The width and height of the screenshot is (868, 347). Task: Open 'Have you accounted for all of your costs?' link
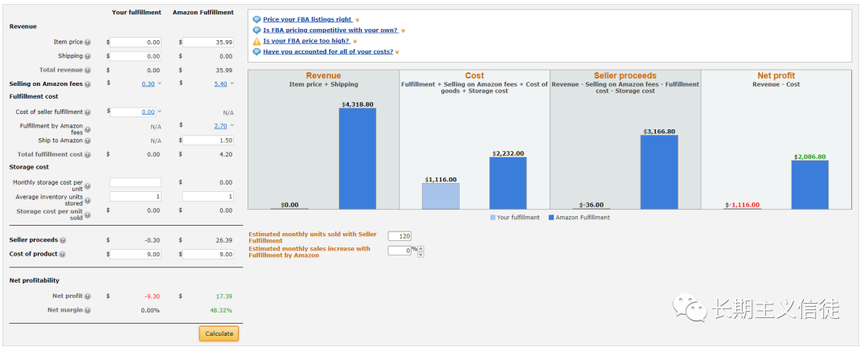click(328, 51)
